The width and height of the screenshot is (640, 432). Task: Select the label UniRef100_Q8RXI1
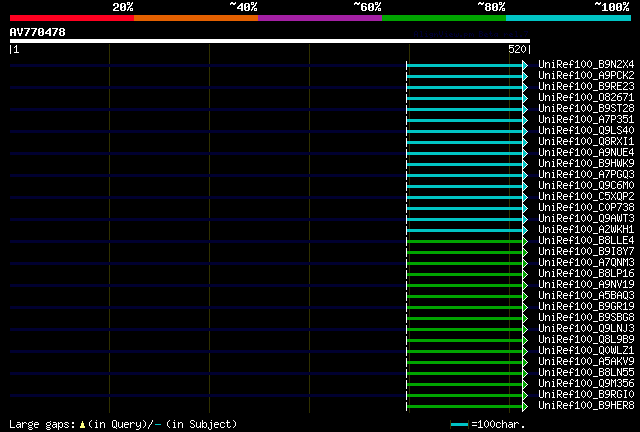click(586, 141)
